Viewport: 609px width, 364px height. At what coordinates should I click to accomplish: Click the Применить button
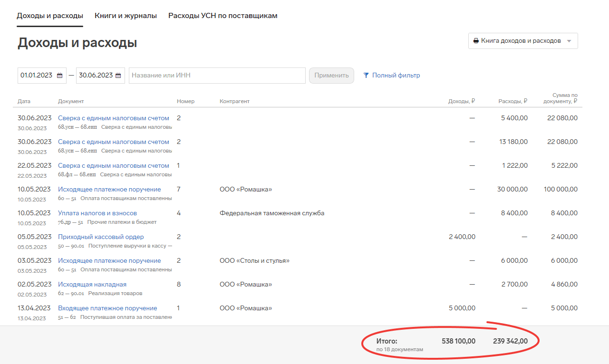click(x=331, y=75)
